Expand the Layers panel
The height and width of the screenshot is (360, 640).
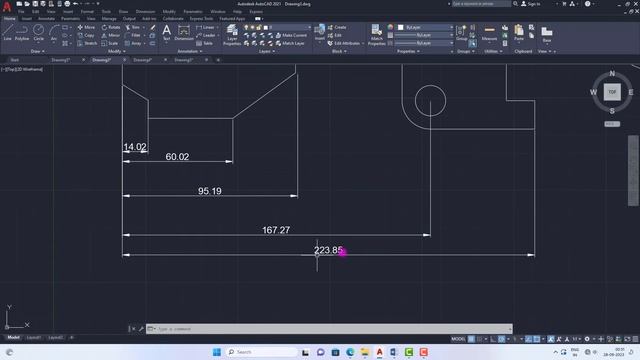click(267, 51)
